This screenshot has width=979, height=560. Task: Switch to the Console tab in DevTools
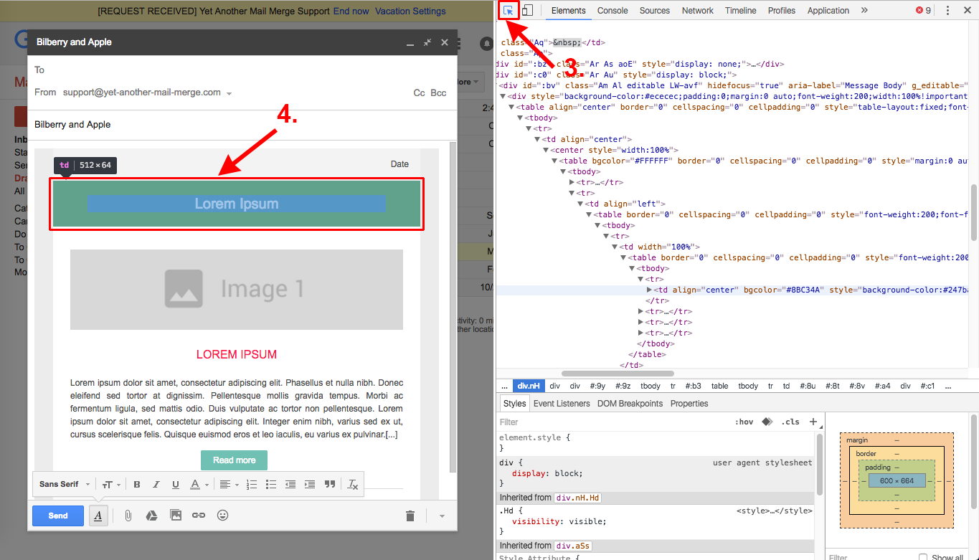[612, 11]
